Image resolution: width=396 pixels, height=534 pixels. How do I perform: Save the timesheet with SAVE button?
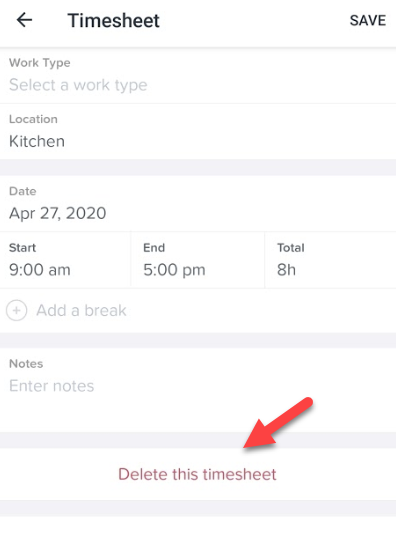368,20
